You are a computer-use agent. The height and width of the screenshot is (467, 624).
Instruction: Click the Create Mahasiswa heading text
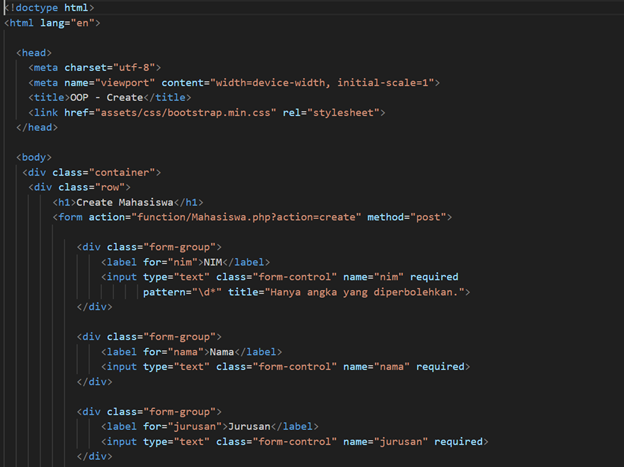pos(126,202)
